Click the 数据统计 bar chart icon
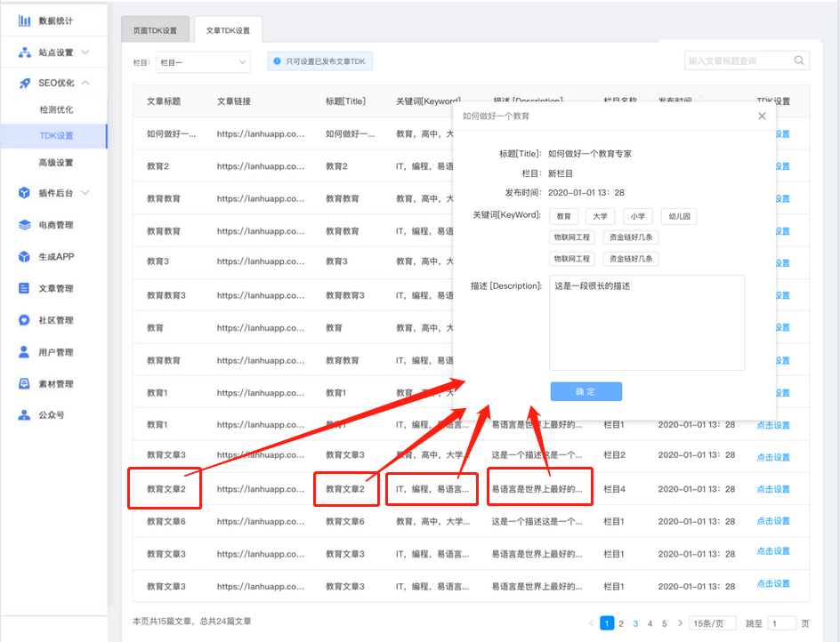 click(x=24, y=20)
